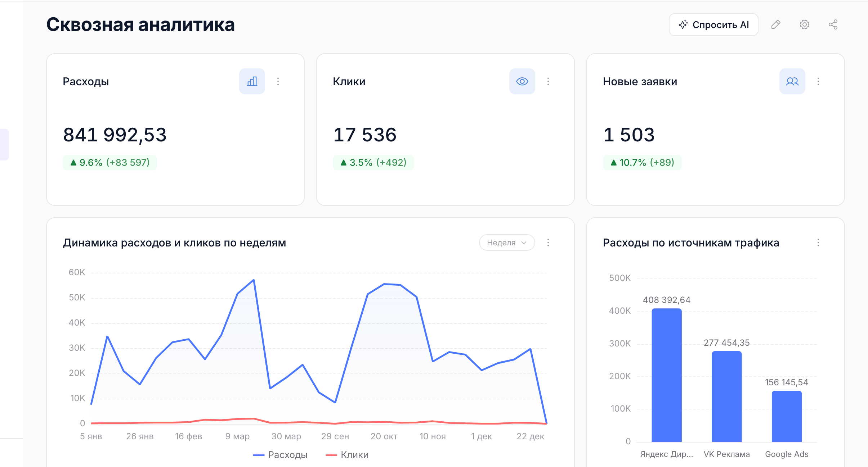
Task: Click the 9.6% (+83 597) change badge
Action: (x=110, y=163)
